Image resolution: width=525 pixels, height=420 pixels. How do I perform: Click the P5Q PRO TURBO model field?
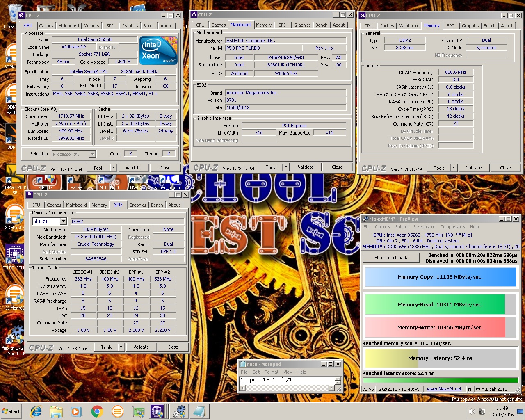coord(264,48)
